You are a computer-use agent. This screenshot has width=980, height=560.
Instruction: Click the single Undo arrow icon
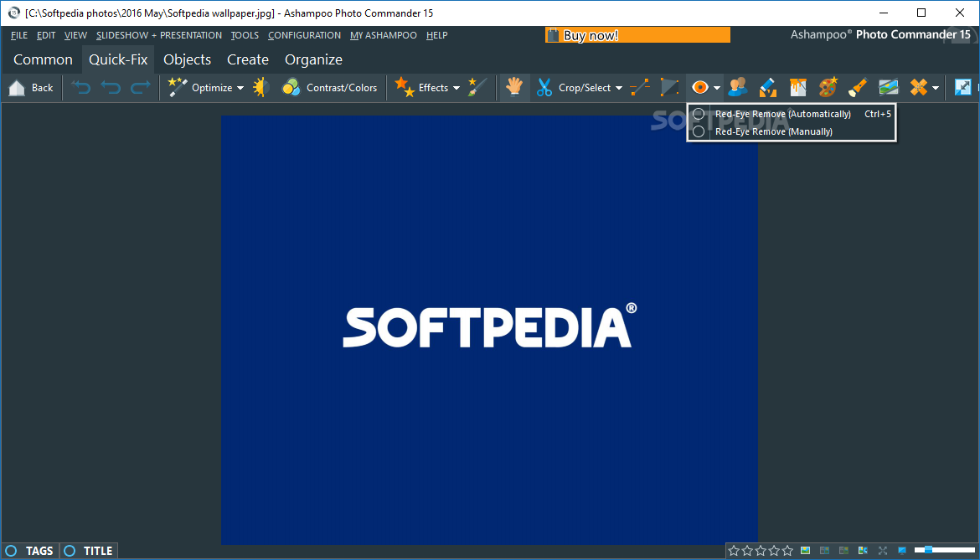coord(111,87)
